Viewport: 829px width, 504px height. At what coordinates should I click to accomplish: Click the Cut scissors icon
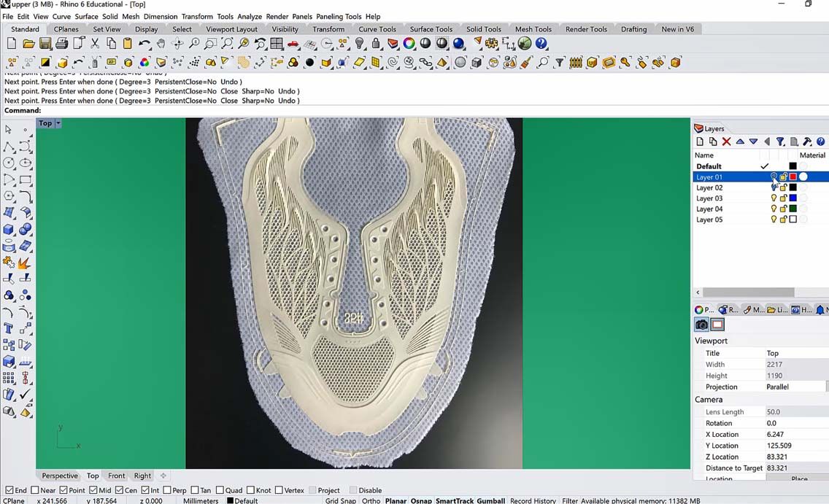(95, 44)
